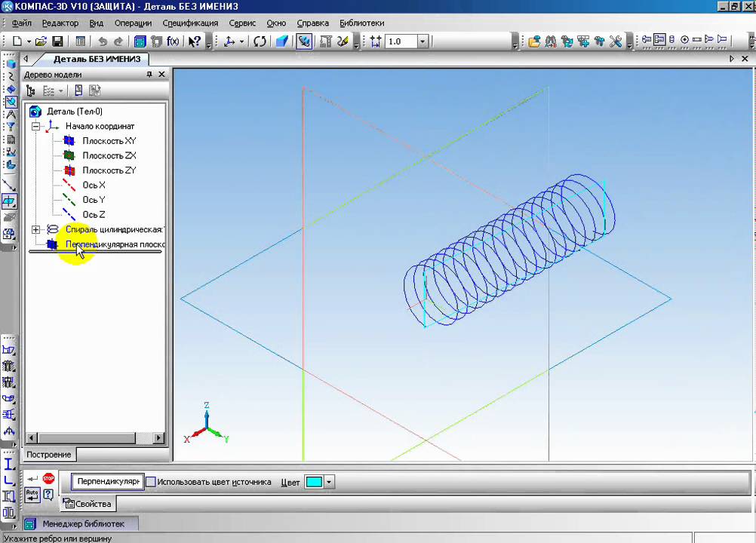
Task: Switch to the Деталь БЕЗ ИМЕНИ3 document tab
Action: 97,59
